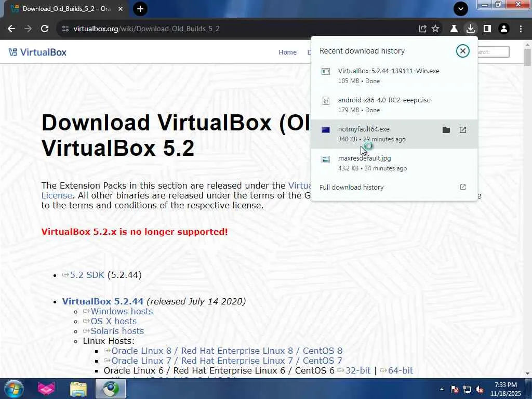Click the maxresdefault.jpg thumbnail icon
532x399 pixels.
[x=326, y=159]
